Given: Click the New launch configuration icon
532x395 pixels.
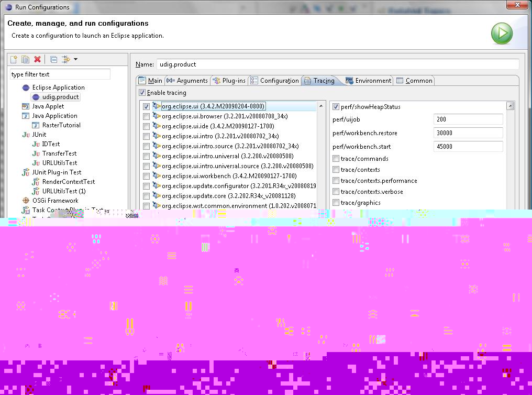Looking at the screenshot, I should point(14,60).
